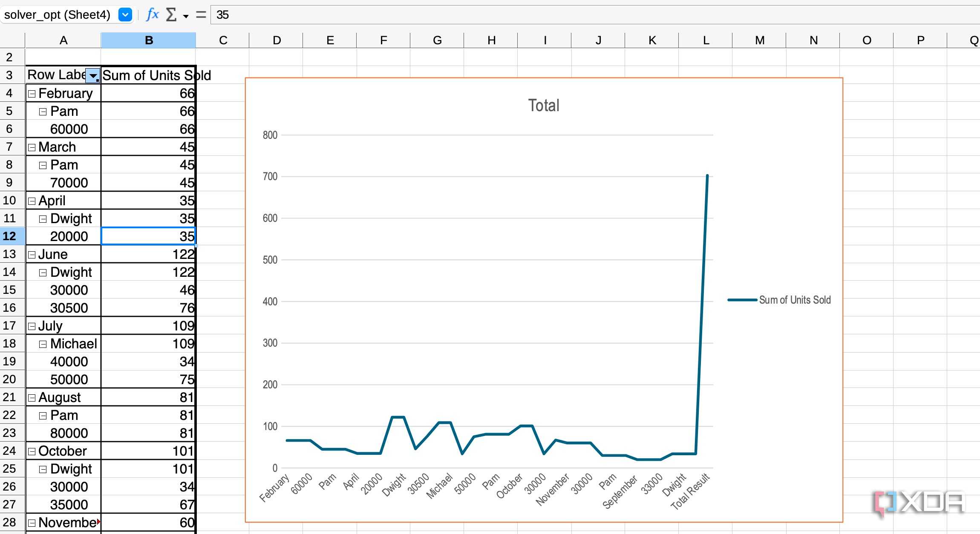The height and width of the screenshot is (534, 980).
Task: Collapse Dwight under October
Action: [x=43, y=469]
